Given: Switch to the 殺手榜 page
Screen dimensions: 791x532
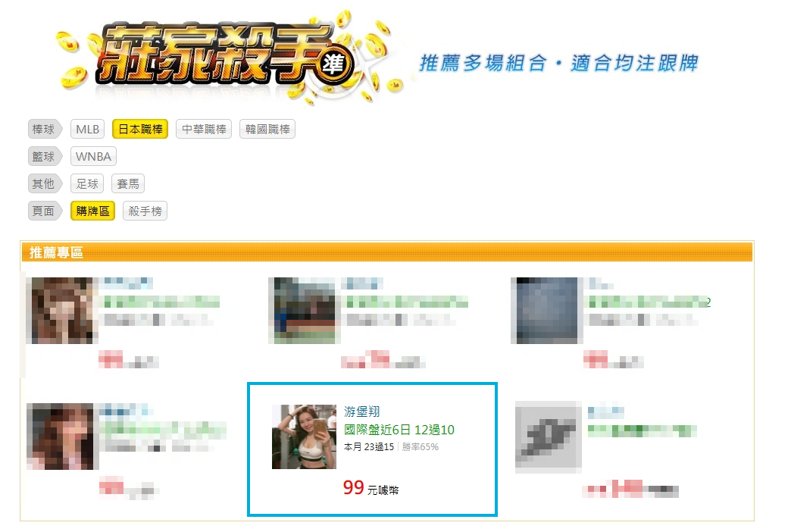Looking at the screenshot, I should tap(145, 211).
